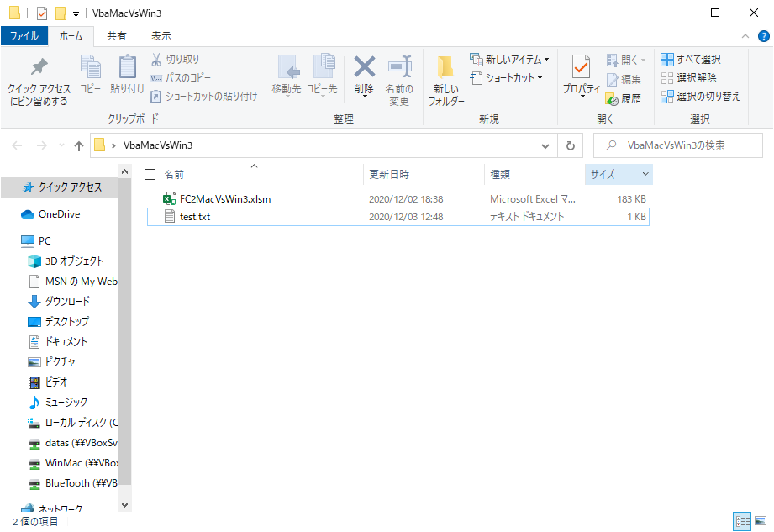Image resolution: width=774 pixels, height=532 pixels.
Task: Go up one folder with the up arrow
Action: point(79,145)
